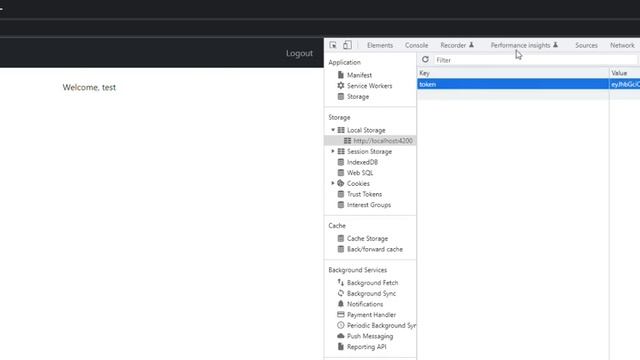Screen dimensions: 640x360
Task: Open IndexedDB entry
Action: [x=362, y=162]
